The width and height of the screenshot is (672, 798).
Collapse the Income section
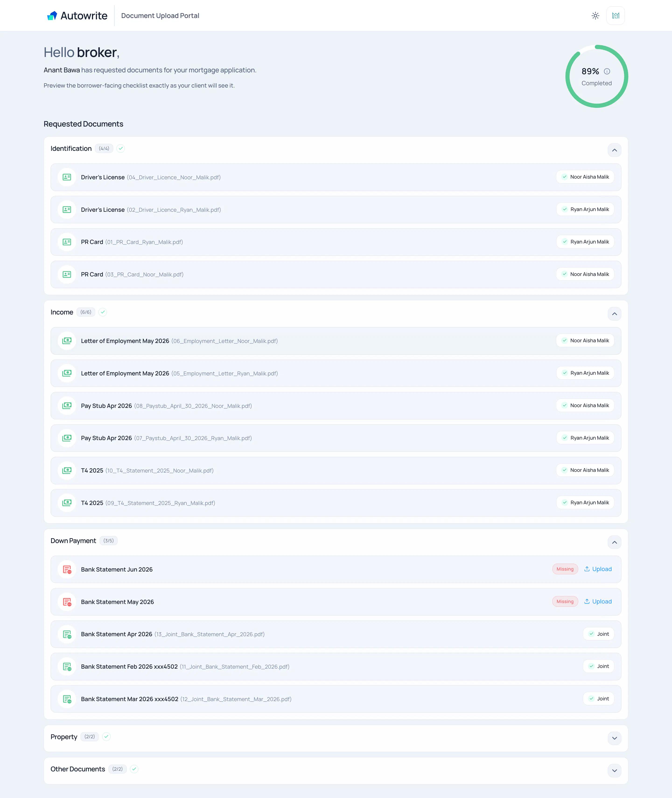click(614, 314)
